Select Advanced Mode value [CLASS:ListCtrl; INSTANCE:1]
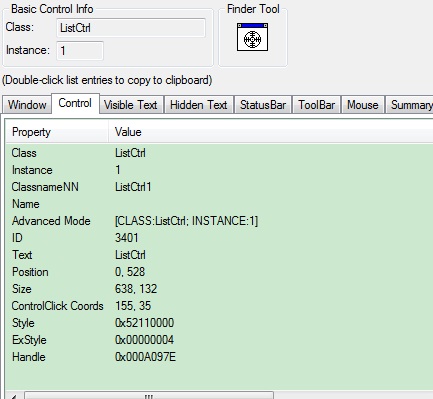The height and width of the screenshot is (399, 433). pyautogui.click(x=187, y=221)
